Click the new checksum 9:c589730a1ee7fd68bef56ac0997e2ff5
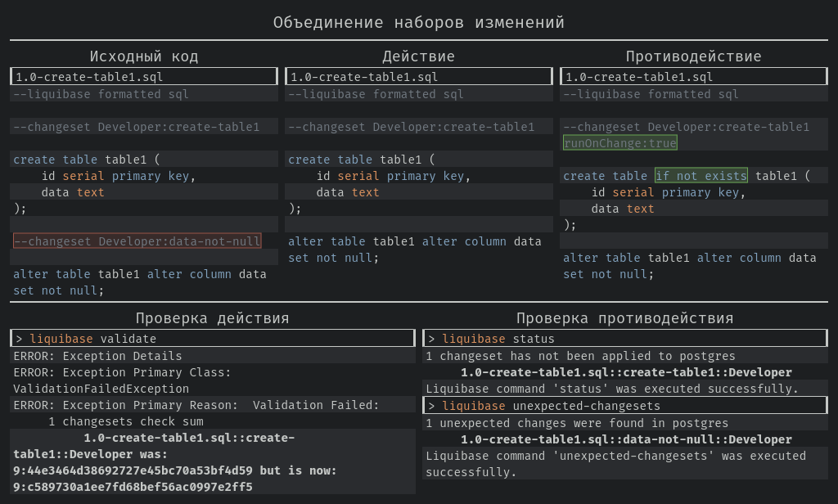838x504 pixels. [x=133, y=487]
